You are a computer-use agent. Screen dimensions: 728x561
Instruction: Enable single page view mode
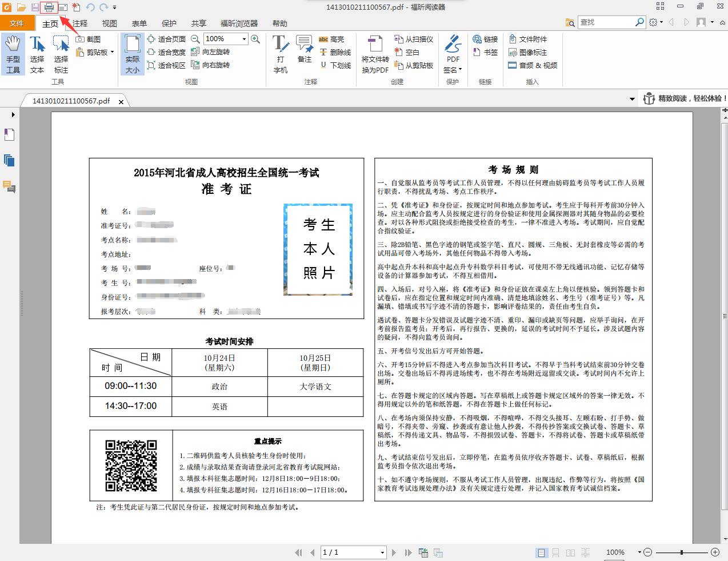pyautogui.click(x=541, y=552)
